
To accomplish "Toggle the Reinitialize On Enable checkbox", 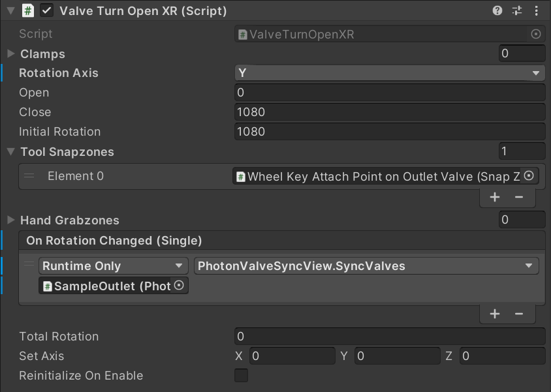I will (x=241, y=376).
